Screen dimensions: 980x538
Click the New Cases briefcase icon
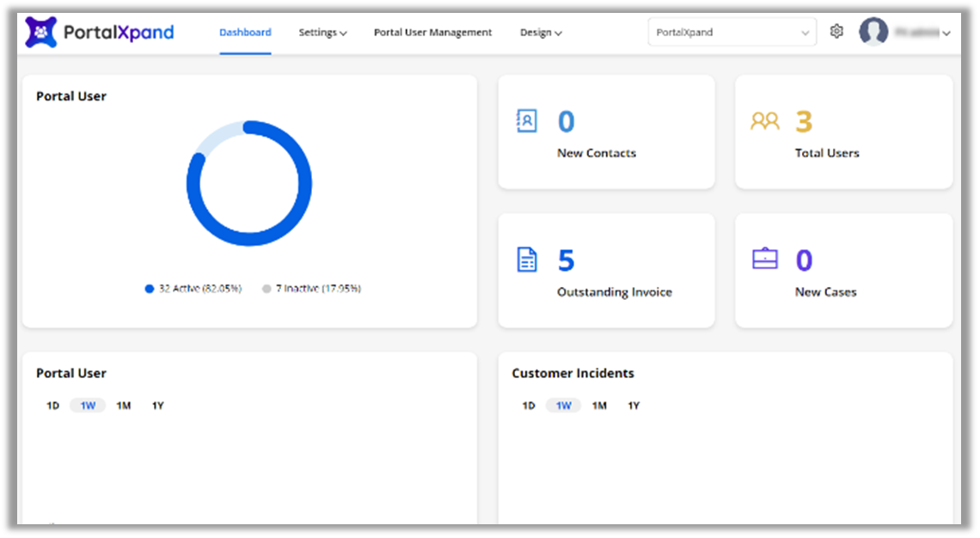pyautogui.click(x=764, y=259)
